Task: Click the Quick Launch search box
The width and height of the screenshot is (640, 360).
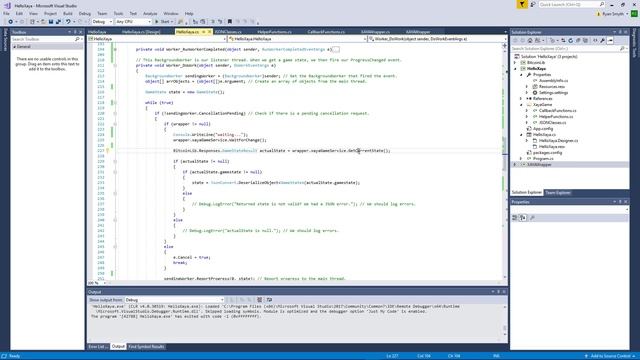Action: tap(571, 4)
